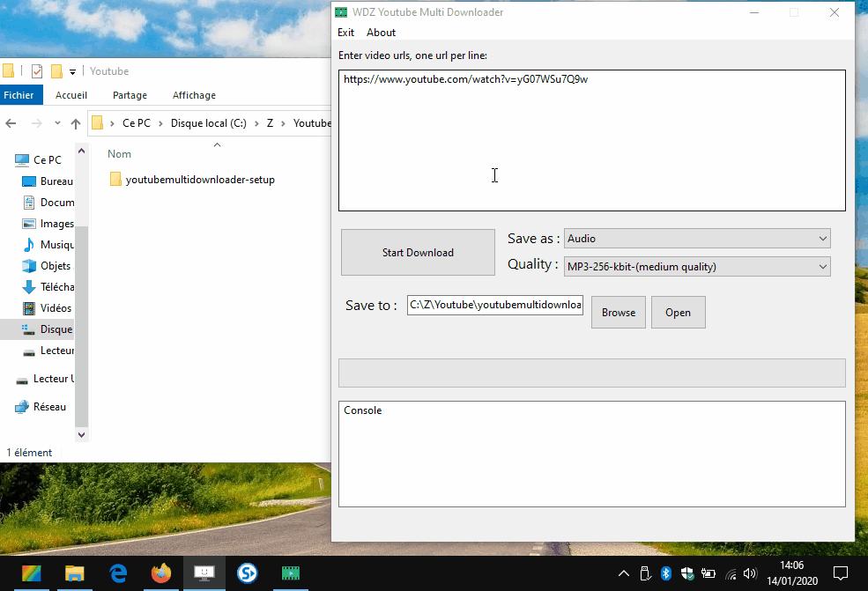Select Musique in navigation pane

47,245
